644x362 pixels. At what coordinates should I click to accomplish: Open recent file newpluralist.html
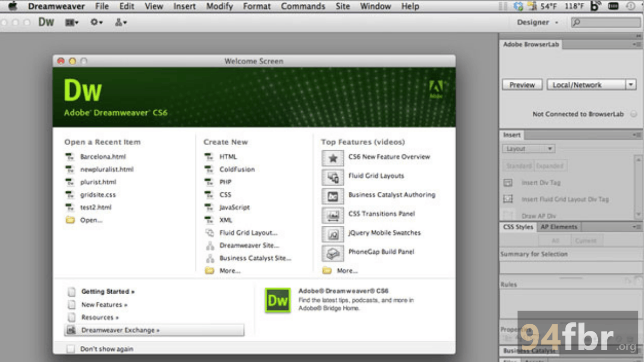[x=107, y=169]
